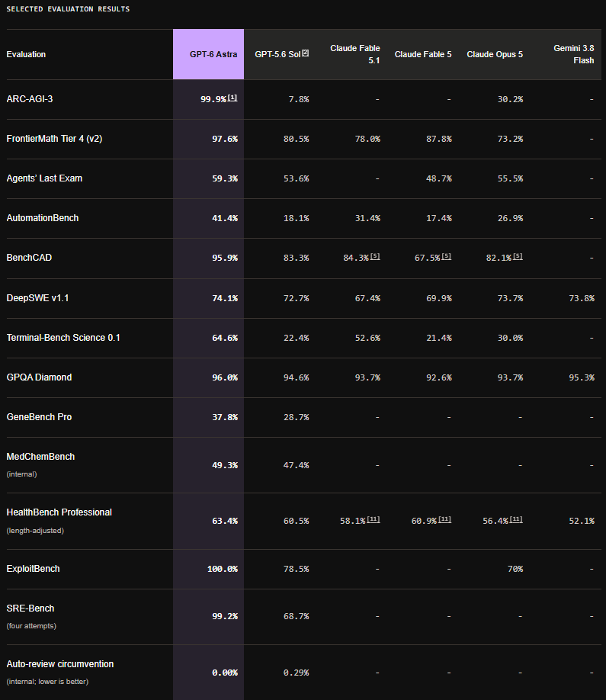Screen dimensions: 606x700
Task: Click Terminal-Bench Science value 52.6%
Action: point(367,338)
